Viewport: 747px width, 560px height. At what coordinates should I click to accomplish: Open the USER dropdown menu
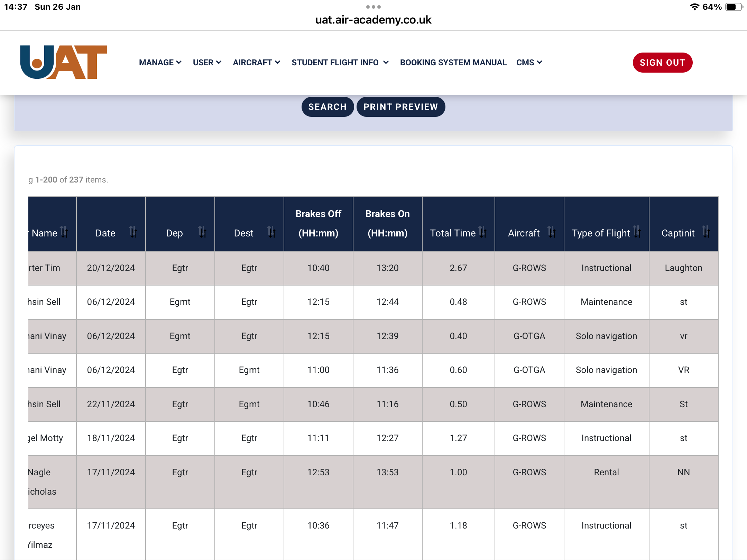pyautogui.click(x=207, y=63)
